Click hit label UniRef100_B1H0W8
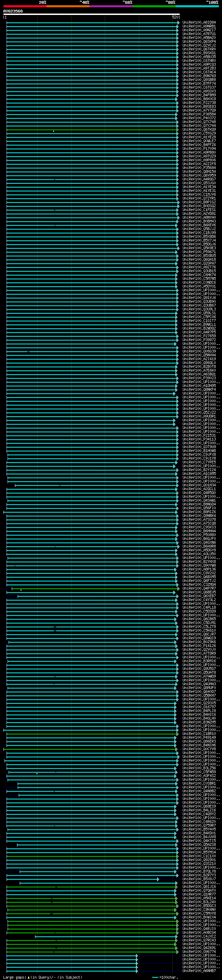The height and width of the screenshot is (980, 222). (x=199, y=451)
